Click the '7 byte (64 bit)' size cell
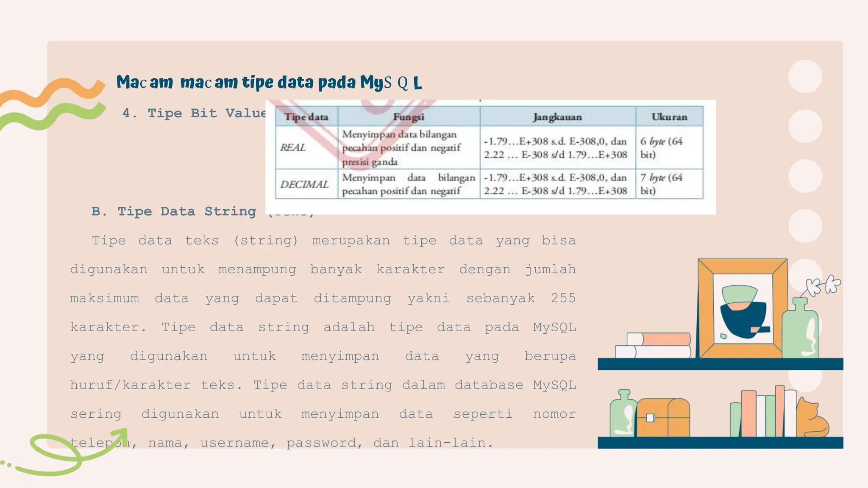Screen dimensions: 868x488 [x=669, y=184]
